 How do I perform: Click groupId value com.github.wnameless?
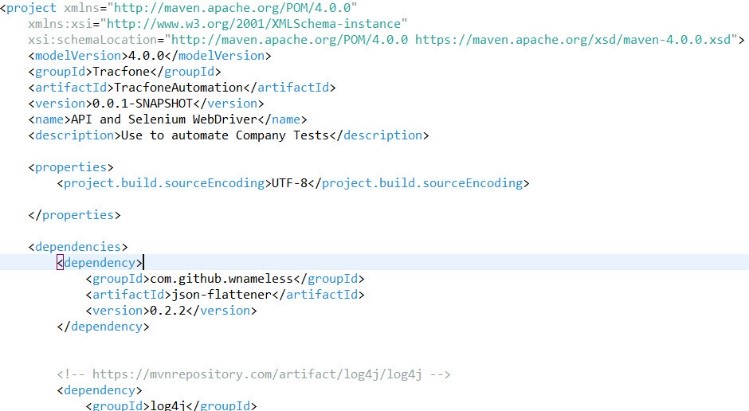[221, 279]
